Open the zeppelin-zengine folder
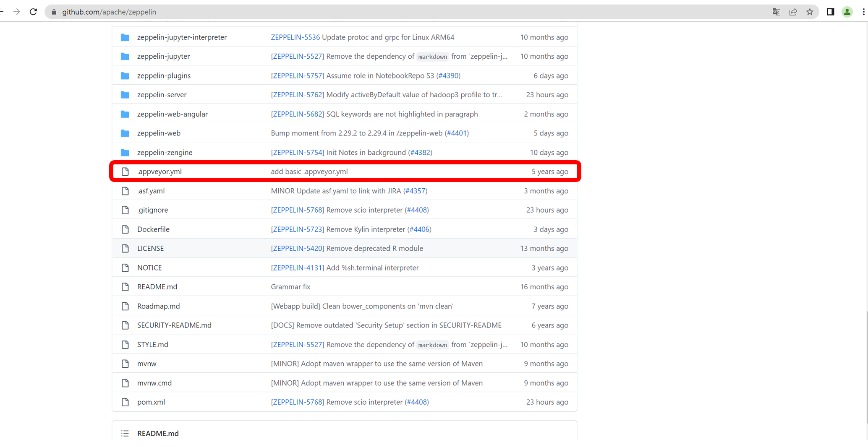868x447 pixels. (165, 152)
